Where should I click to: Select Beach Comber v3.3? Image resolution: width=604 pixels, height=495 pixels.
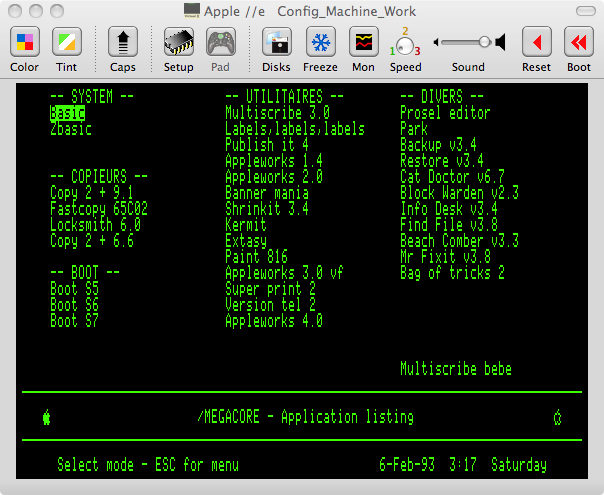(459, 241)
